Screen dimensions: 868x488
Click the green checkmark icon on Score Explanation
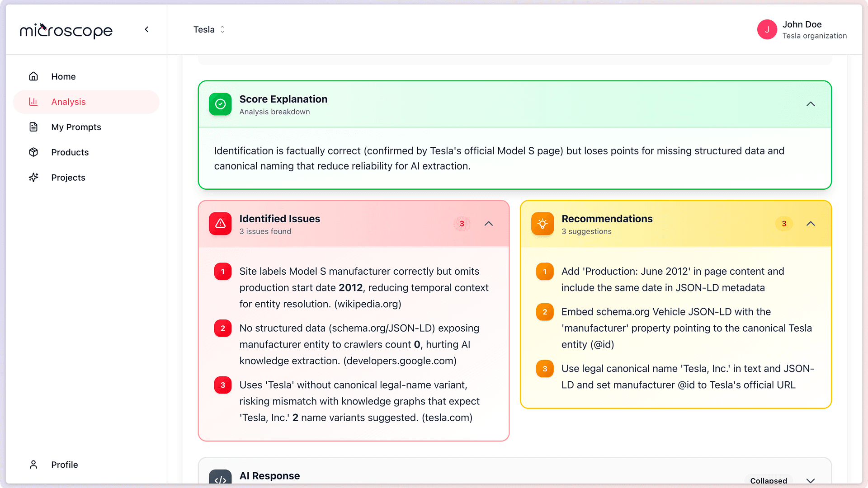220,104
